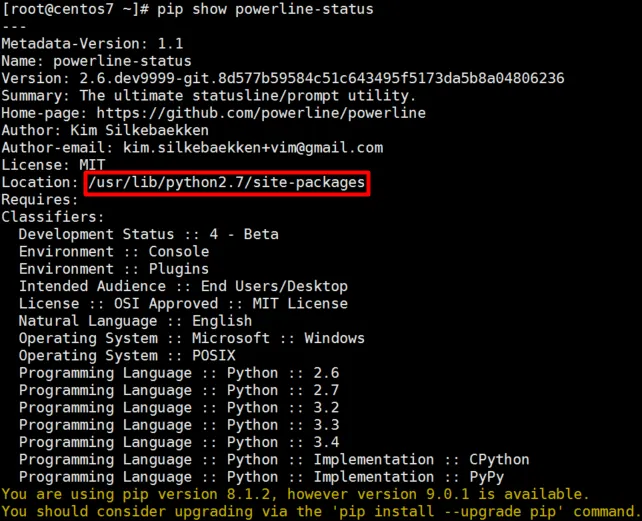This screenshot has width=642, height=521.
Task: Click 'Operating System :: POSIX' line
Action: click(127, 356)
